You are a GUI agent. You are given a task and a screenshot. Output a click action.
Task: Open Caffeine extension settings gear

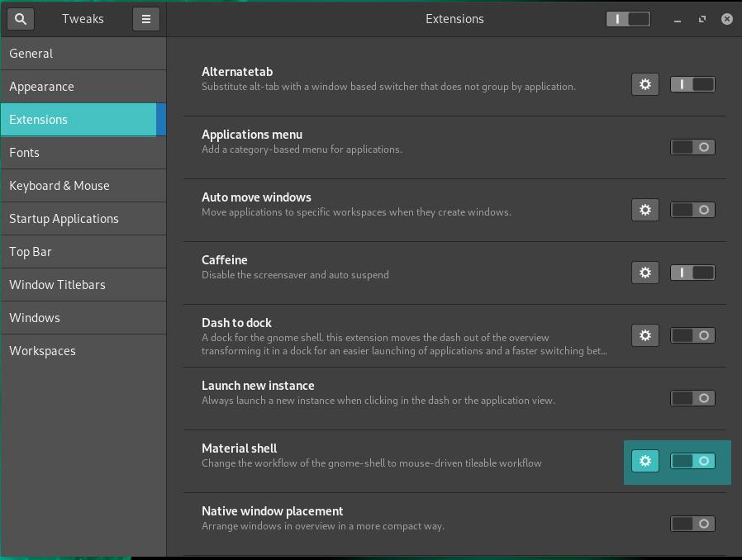point(645,273)
